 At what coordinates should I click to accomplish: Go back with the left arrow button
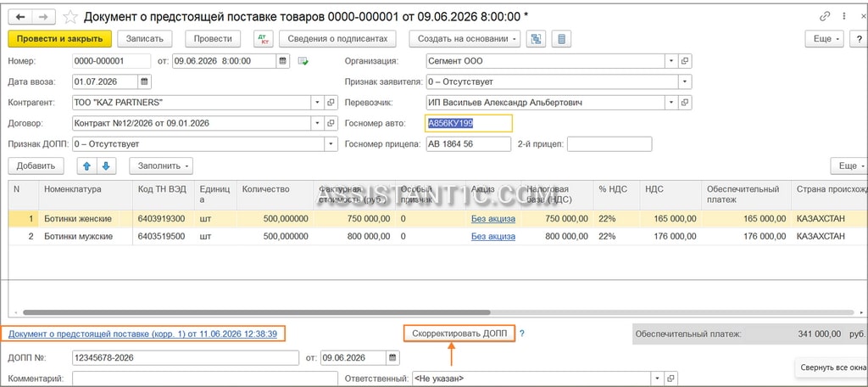click(20, 17)
